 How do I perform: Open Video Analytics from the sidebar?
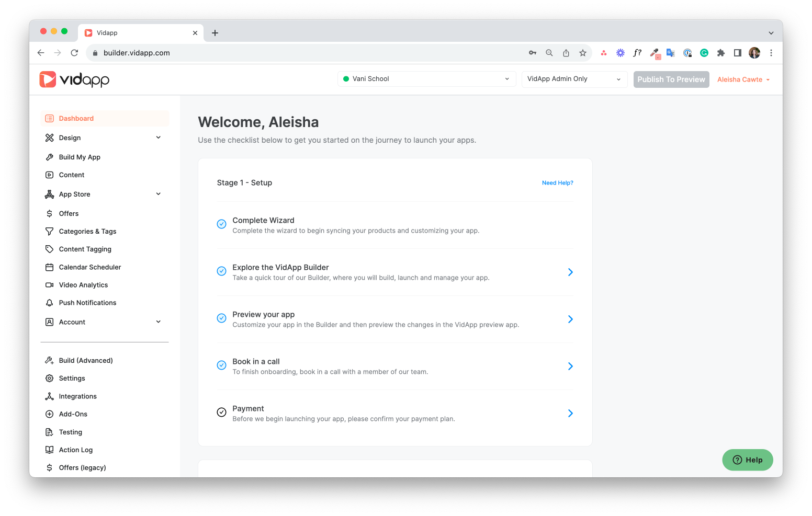pos(83,285)
